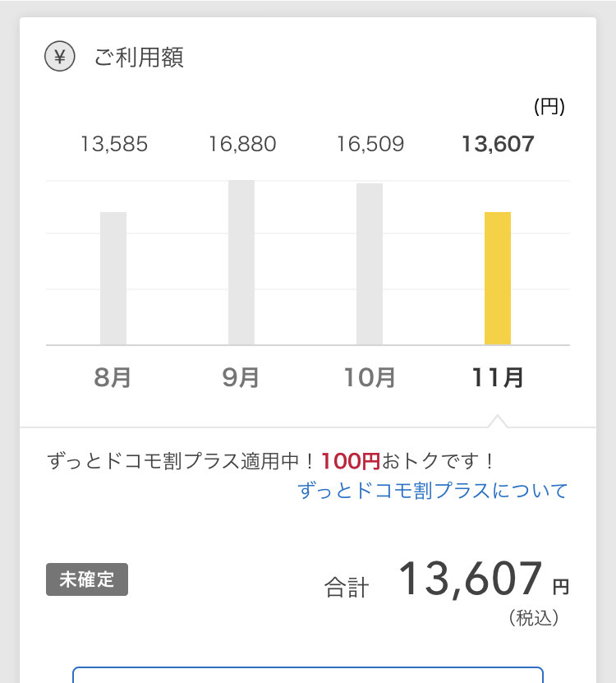The height and width of the screenshot is (683, 616).
Task: Click the yen circle icon
Action: [60, 56]
